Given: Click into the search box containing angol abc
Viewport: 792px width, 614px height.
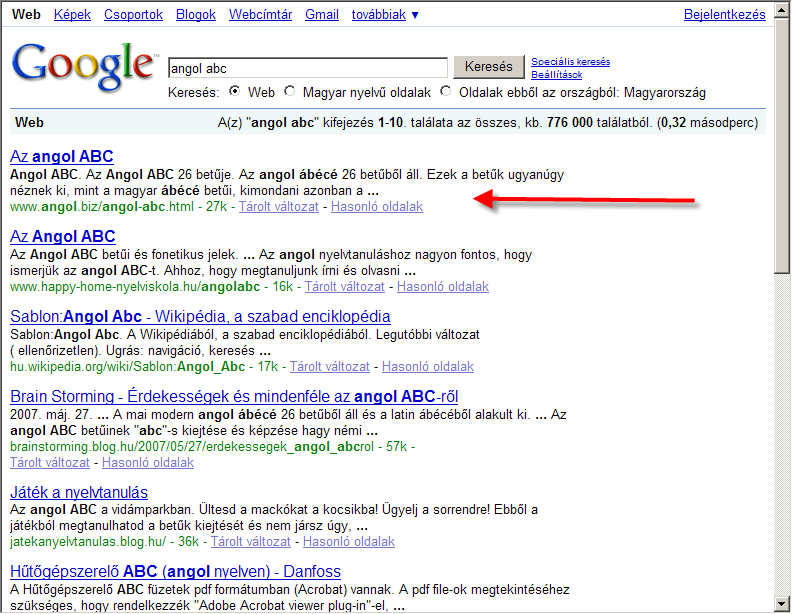Looking at the screenshot, I should pos(308,68).
